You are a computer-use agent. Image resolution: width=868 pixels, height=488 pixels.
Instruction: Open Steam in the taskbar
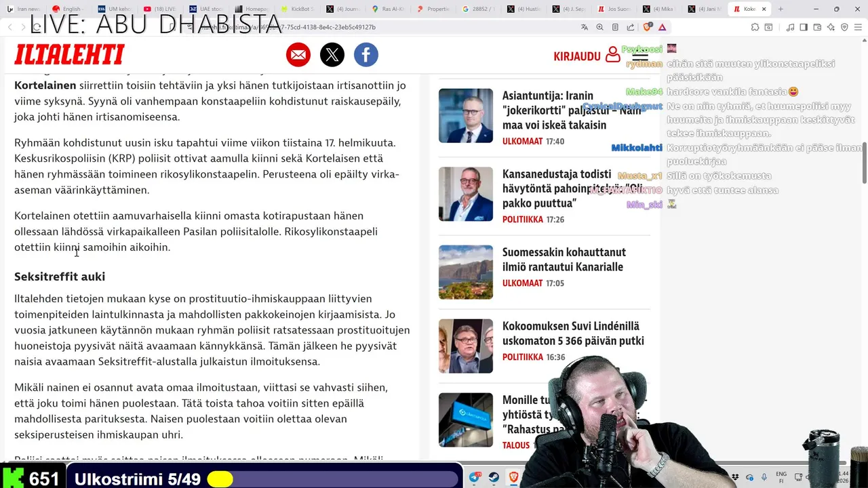click(494, 477)
